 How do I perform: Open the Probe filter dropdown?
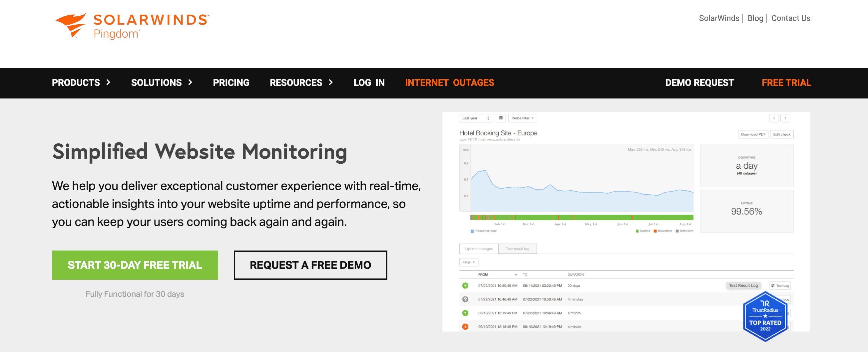(x=522, y=118)
